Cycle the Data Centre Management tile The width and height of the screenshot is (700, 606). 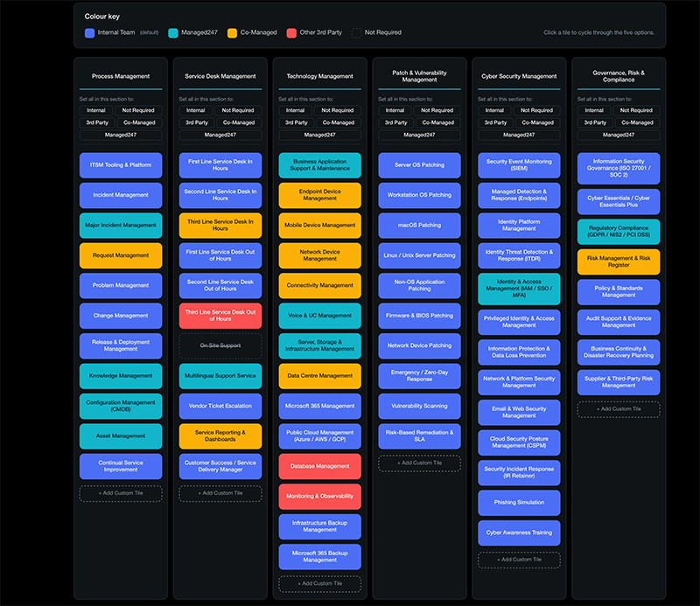click(x=319, y=376)
